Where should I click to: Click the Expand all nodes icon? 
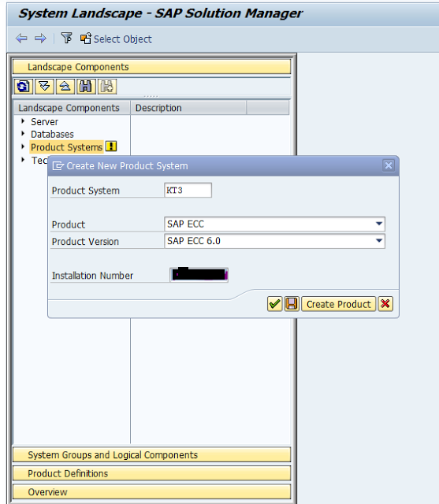tap(44, 87)
